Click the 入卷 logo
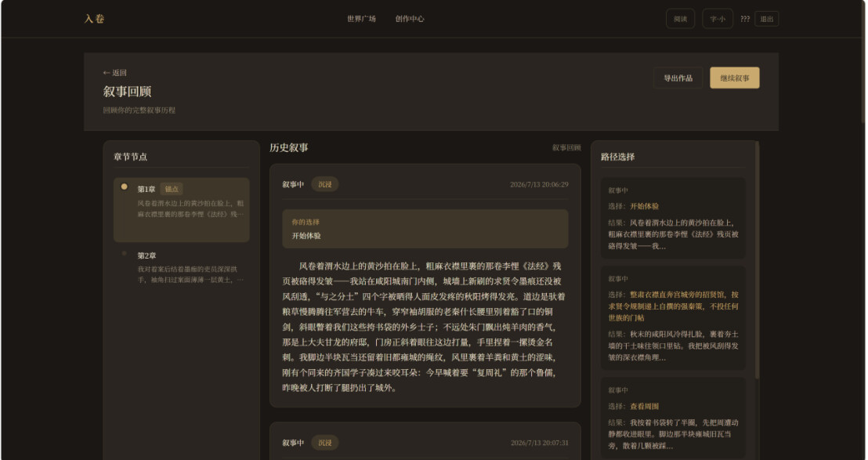This screenshot has height=460, width=868. coord(94,19)
